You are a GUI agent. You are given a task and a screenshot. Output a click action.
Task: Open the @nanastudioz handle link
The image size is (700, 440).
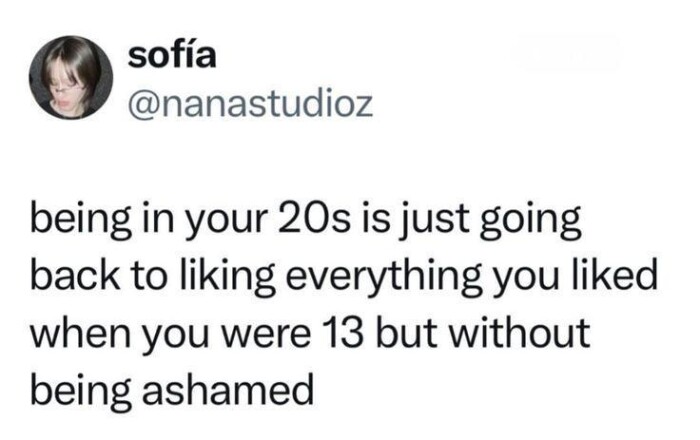pyautogui.click(x=251, y=102)
